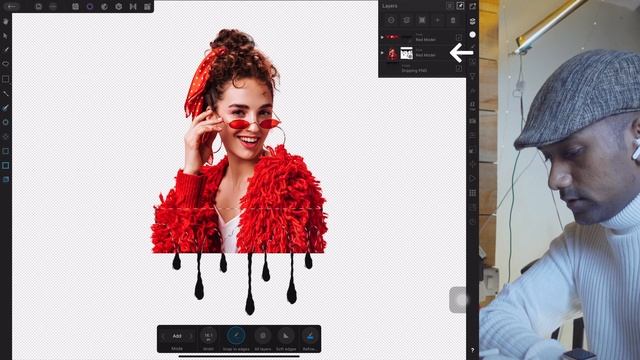
Task: Toggle Snap to edges option
Action: (x=236, y=336)
